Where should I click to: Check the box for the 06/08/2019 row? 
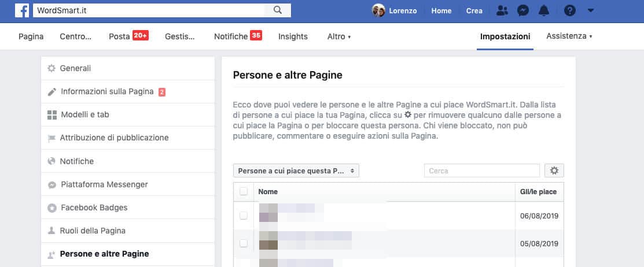[244, 216]
